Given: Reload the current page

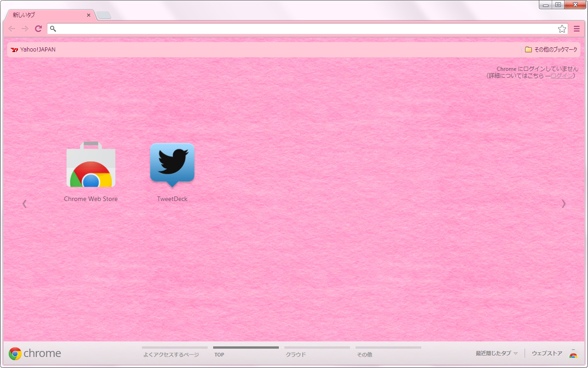Looking at the screenshot, I should click(x=38, y=29).
